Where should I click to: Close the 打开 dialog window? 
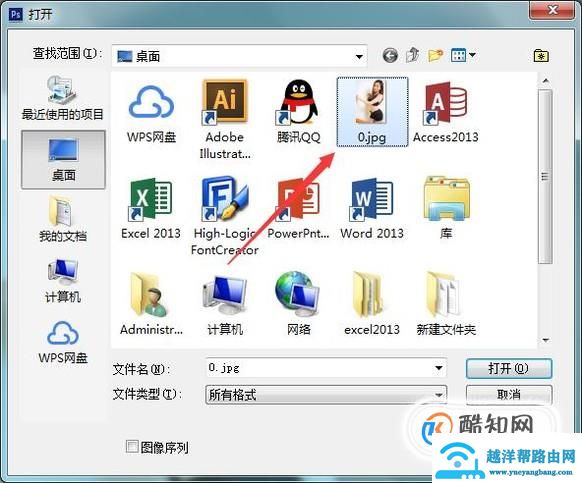point(553,9)
